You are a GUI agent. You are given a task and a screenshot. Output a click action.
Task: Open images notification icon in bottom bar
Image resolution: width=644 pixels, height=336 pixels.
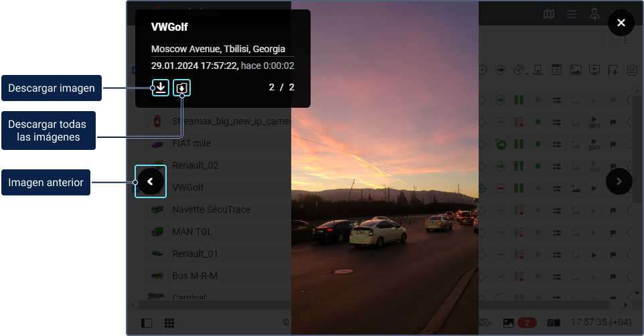pyautogui.click(x=509, y=323)
